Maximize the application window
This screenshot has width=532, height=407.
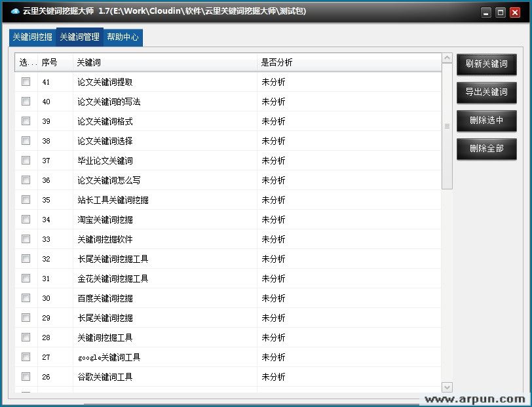pos(501,12)
